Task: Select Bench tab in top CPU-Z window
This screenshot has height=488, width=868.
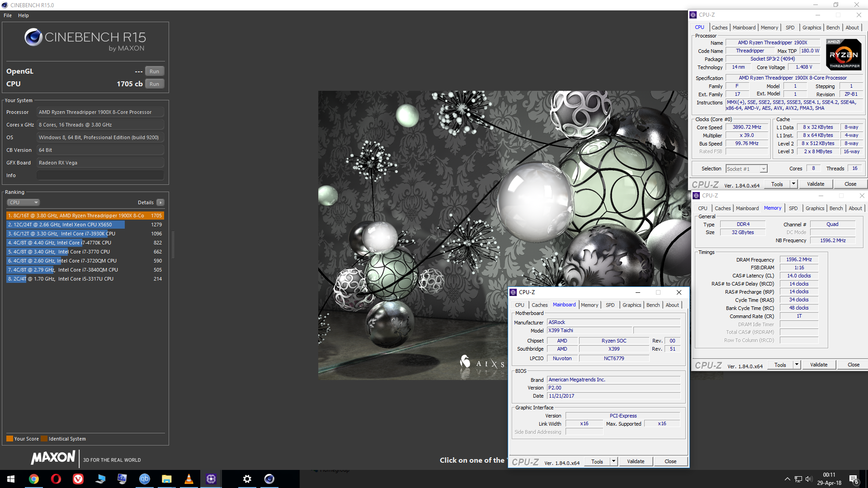Action: 833,28
